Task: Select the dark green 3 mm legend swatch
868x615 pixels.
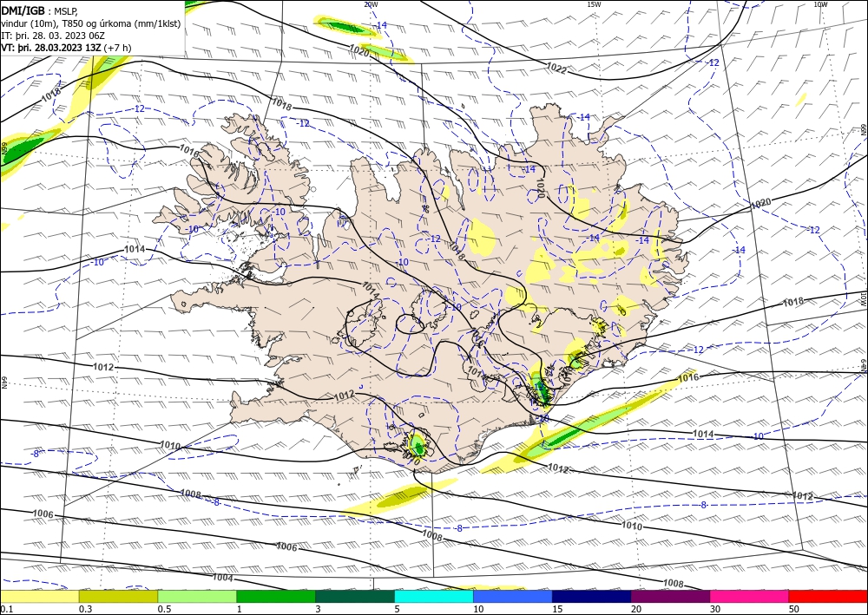Action: tap(355, 597)
